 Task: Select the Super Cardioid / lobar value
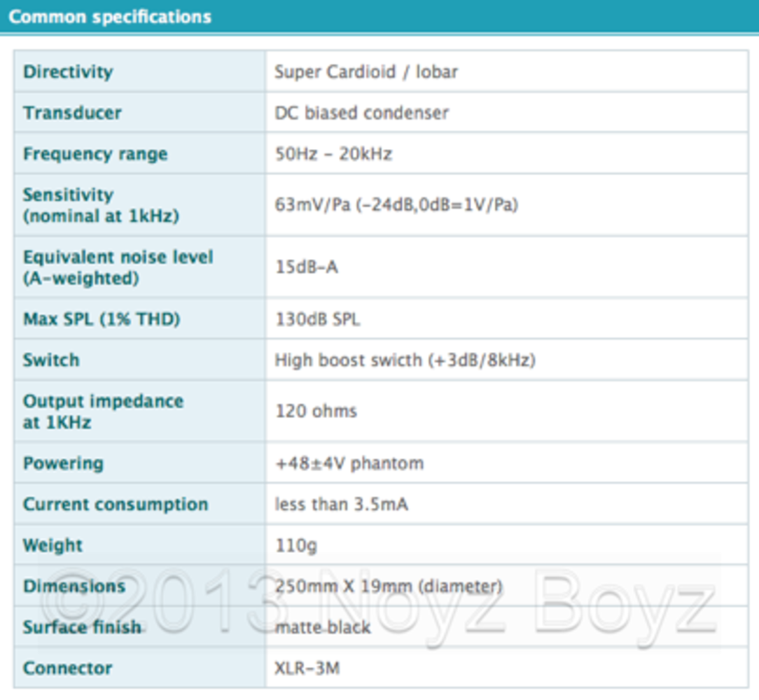point(366,72)
